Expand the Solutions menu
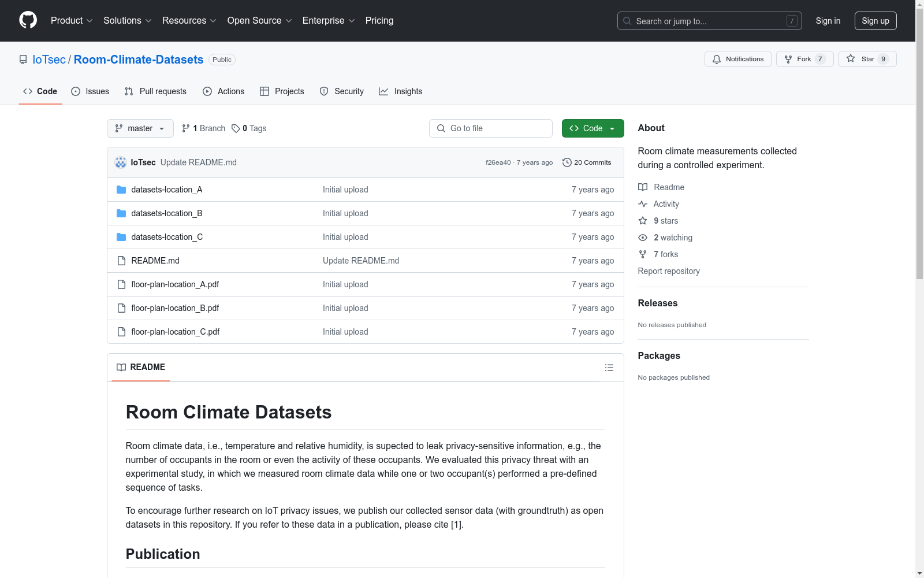The image size is (924, 578). (x=128, y=21)
